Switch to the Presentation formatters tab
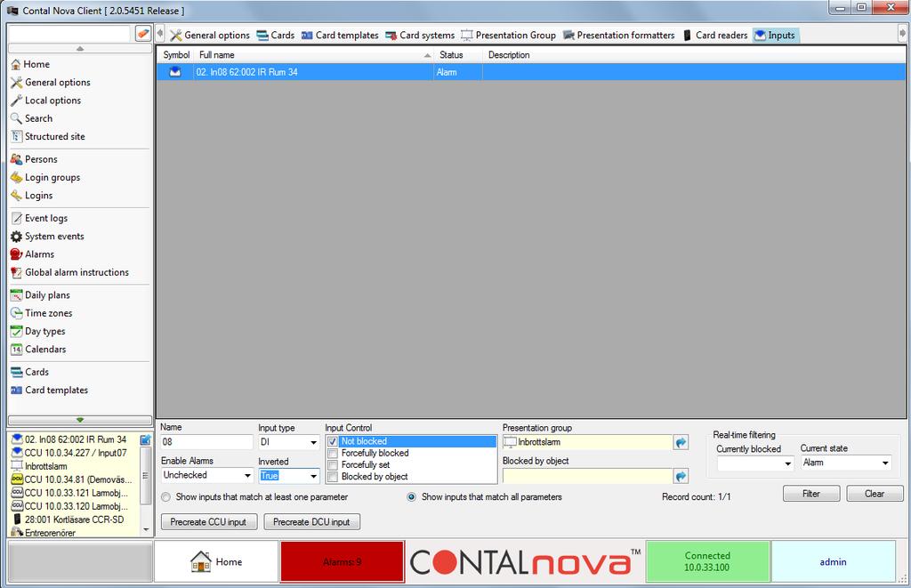 click(619, 35)
